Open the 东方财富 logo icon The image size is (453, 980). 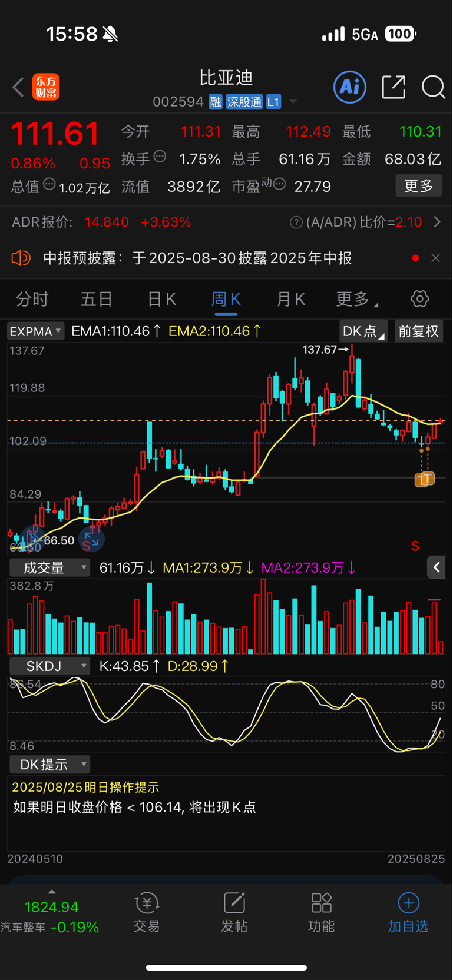click(46, 87)
